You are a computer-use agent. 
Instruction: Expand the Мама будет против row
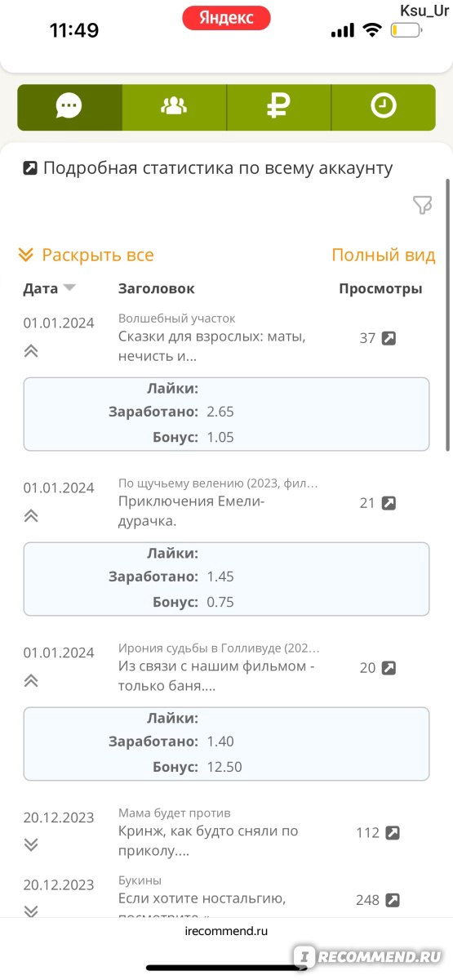pyautogui.click(x=31, y=844)
